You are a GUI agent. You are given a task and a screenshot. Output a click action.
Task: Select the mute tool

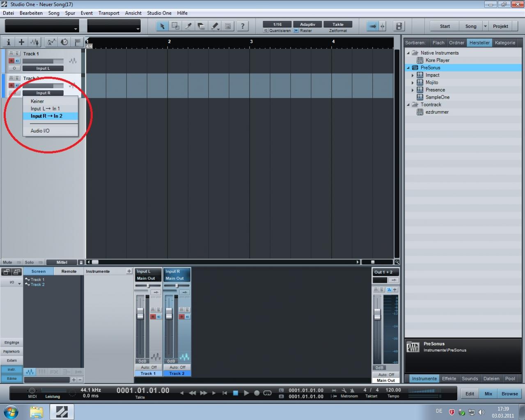228,26
